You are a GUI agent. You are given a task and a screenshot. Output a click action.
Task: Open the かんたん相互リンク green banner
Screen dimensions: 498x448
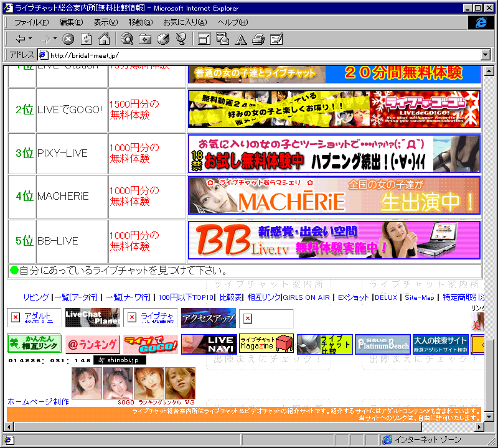tap(34, 343)
